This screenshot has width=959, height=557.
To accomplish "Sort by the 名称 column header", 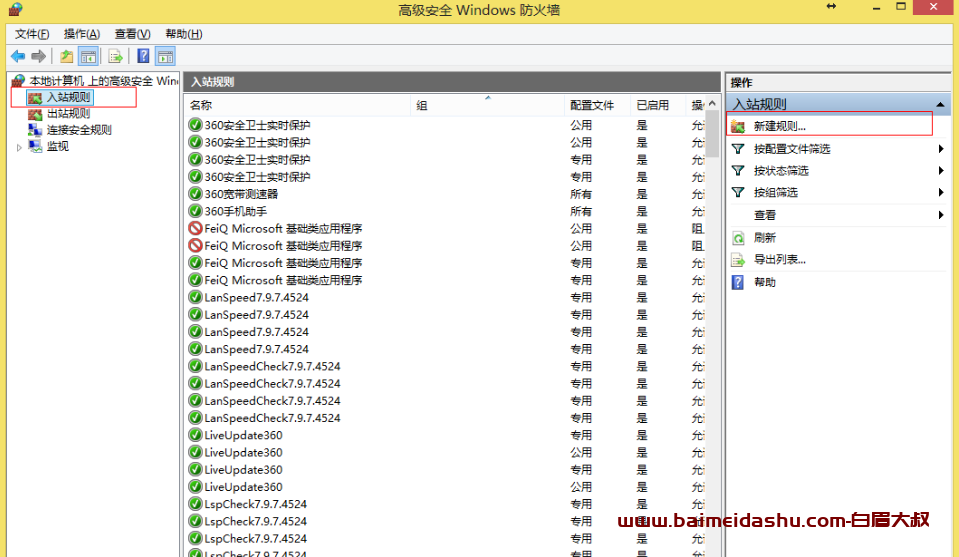I will coord(300,105).
